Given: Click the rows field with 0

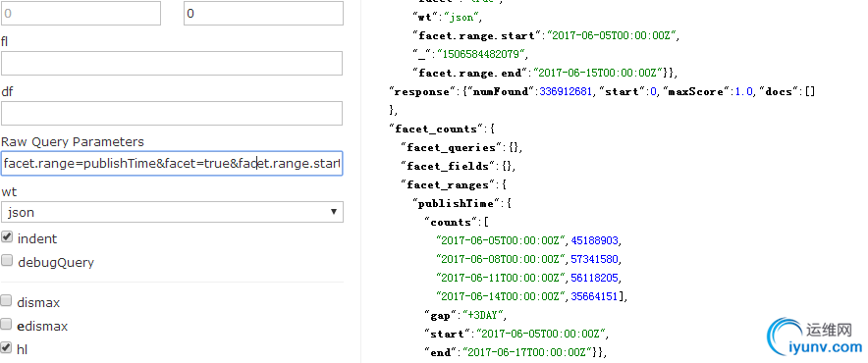Looking at the screenshot, I should tap(263, 14).
